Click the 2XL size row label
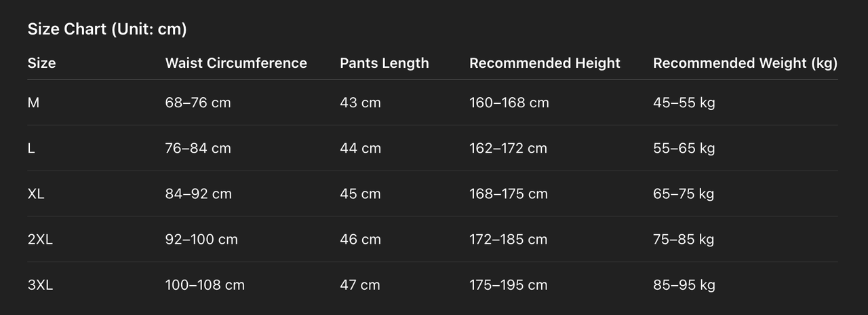 [39, 239]
